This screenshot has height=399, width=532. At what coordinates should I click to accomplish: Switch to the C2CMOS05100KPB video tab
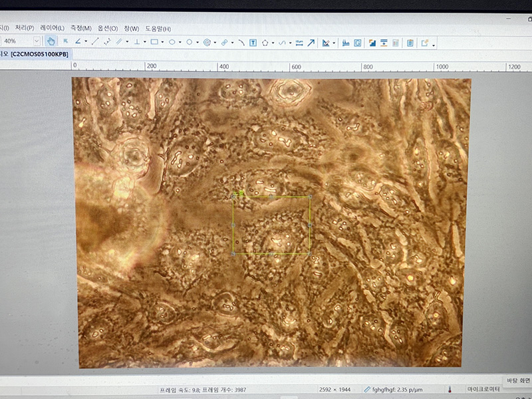[39, 54]
